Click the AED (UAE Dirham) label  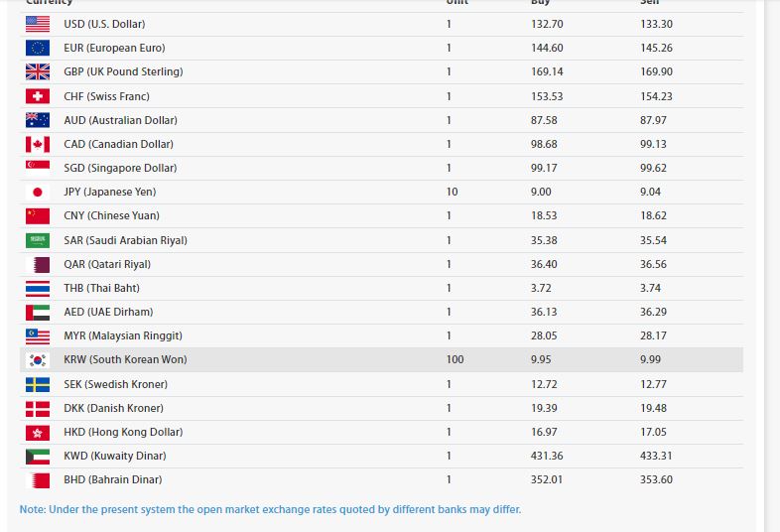pyautogui.click(x=108, y=312)
